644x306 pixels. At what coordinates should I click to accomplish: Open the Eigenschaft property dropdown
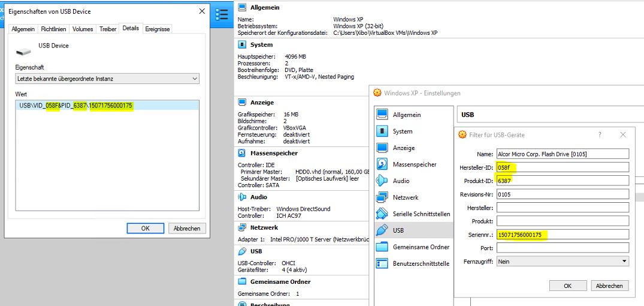coord(107,79)
